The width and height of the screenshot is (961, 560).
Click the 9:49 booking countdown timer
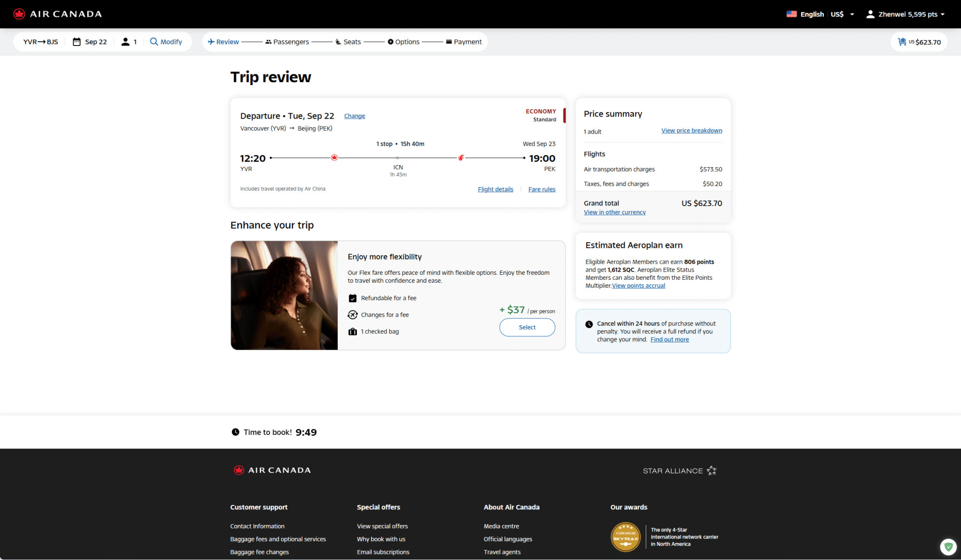[306, 432]
